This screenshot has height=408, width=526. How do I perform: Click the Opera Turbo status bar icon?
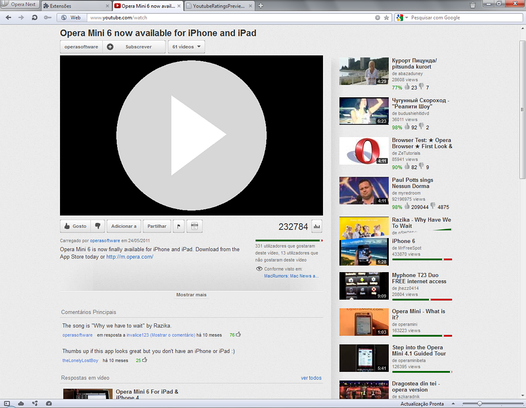pos(49,403)
